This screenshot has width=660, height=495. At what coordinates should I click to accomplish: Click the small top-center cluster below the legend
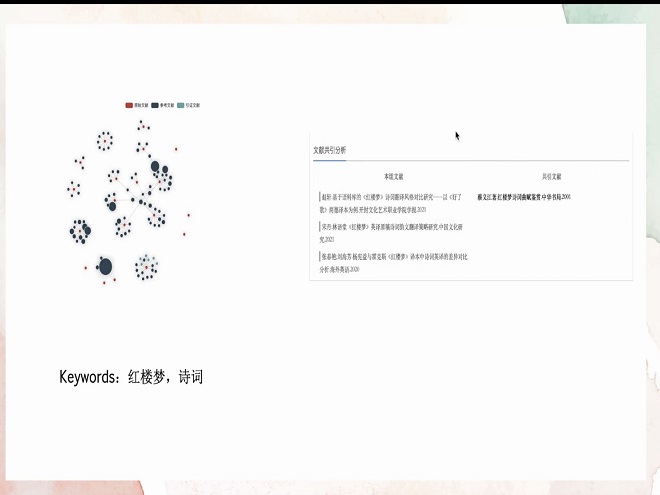(x=143, y=126)
